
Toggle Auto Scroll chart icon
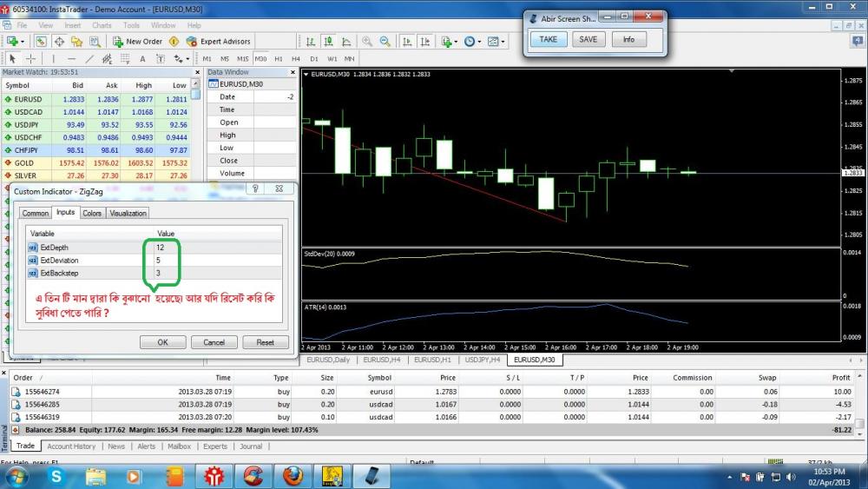[x=407, y=42]
